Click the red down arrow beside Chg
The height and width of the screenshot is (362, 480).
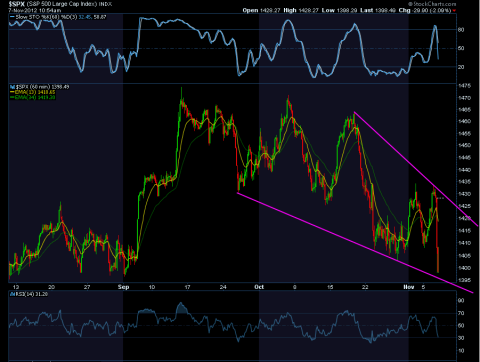(x=454, y=11)
